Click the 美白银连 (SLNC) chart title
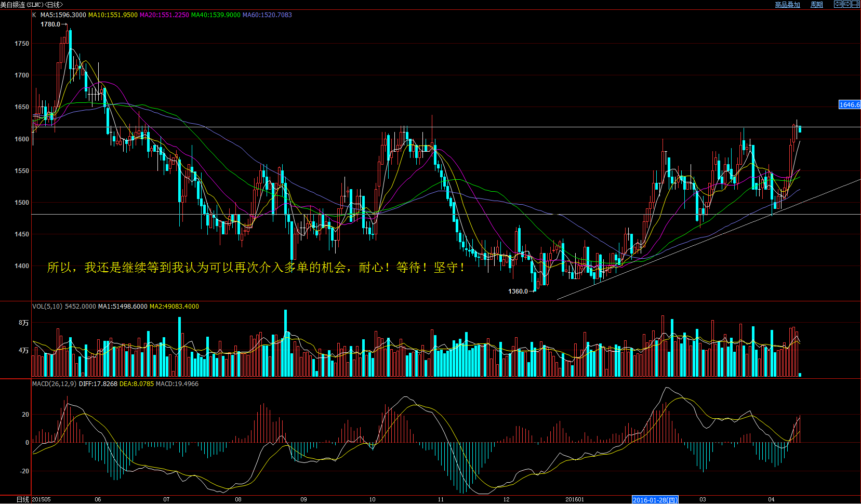The width and height of the screenshot is (861, 504). [x=31, y=5]
